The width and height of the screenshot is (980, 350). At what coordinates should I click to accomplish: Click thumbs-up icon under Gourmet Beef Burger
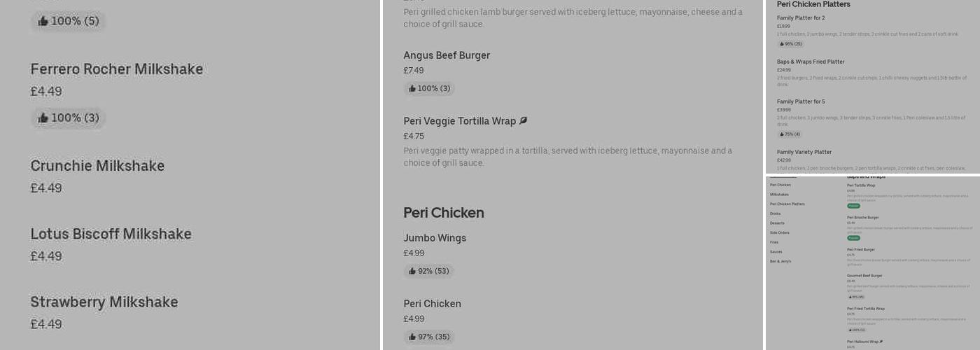[x=850, y=297]
